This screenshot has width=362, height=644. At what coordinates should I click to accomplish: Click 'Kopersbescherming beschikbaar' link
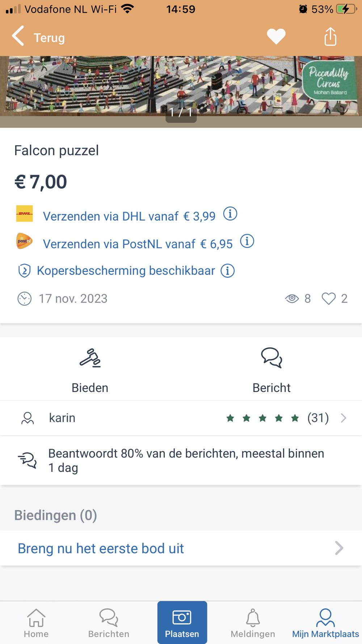point(126,271)
